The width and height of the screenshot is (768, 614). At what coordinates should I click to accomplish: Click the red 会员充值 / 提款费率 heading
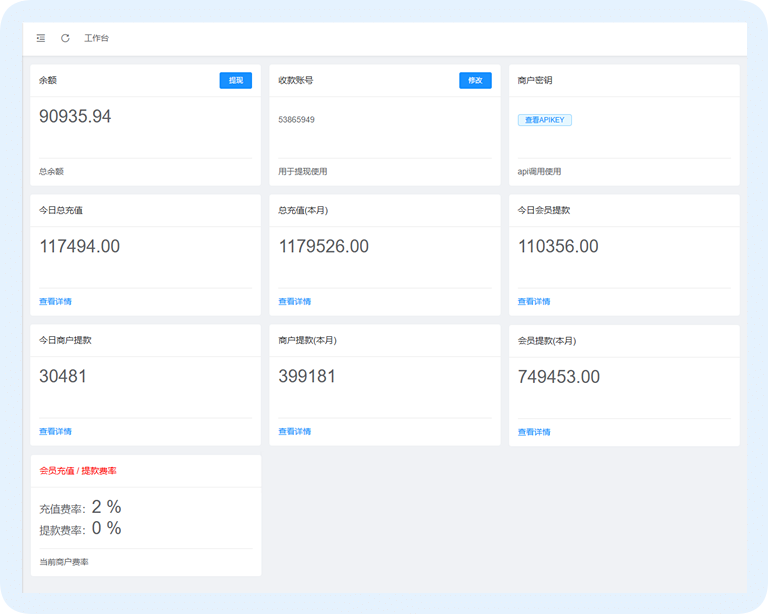(x=78, y=470)
